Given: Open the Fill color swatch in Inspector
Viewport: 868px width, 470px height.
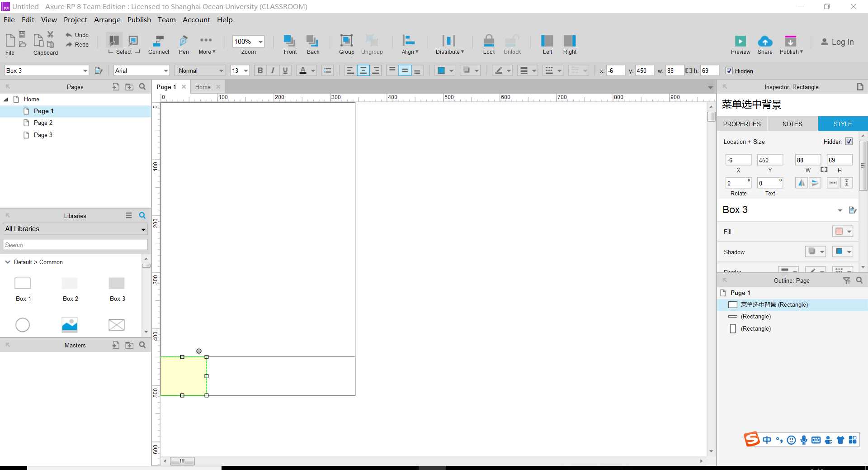Looking at the screenshot, I should pos(843,231).
